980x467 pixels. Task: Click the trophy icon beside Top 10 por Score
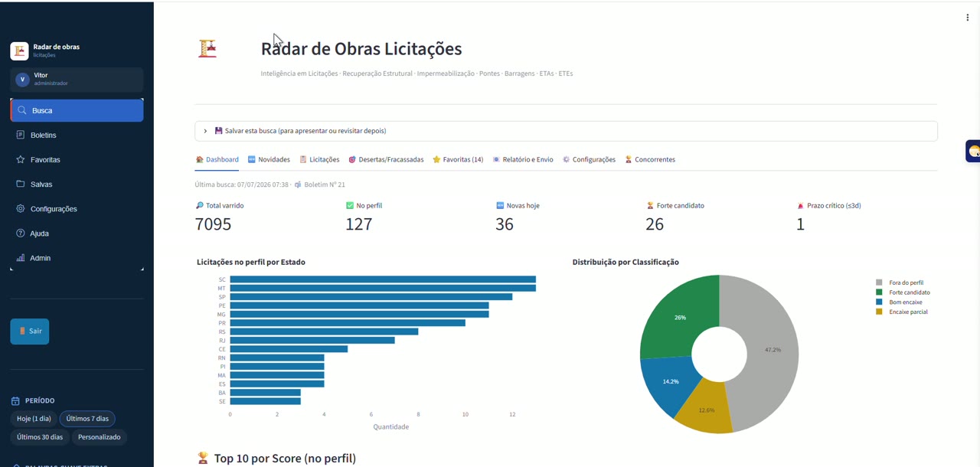click(x=203, y=458)
